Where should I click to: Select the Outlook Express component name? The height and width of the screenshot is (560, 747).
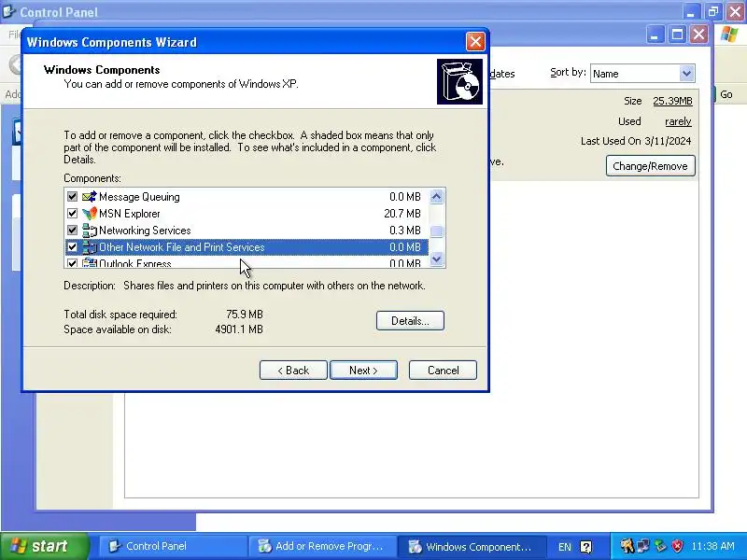pyautogui.click(x=134, y=263)
